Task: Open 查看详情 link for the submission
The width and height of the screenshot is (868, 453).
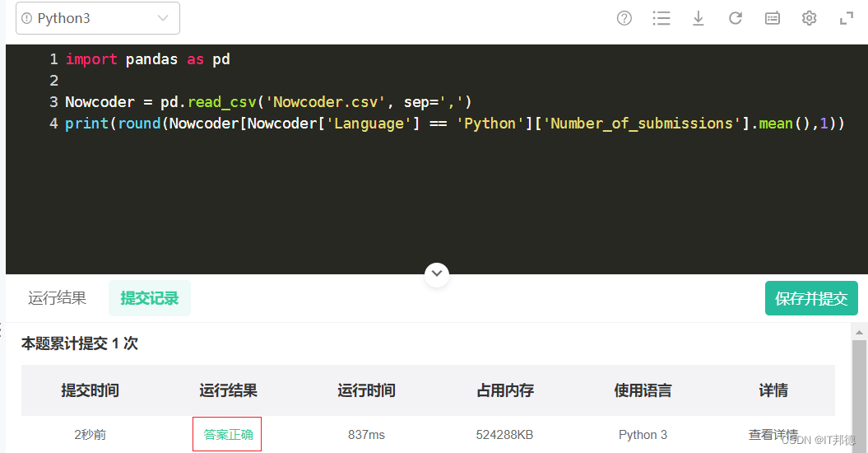Action: (x=773, y=434)
